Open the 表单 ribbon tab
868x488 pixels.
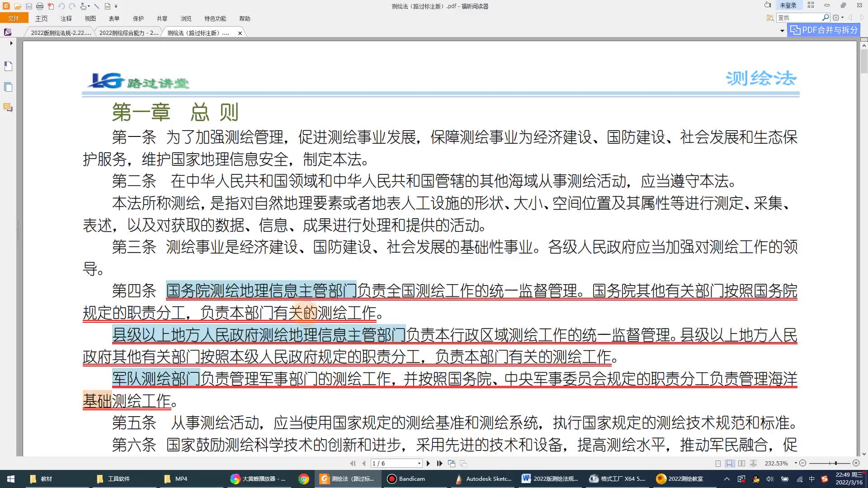tap(114, 19)
